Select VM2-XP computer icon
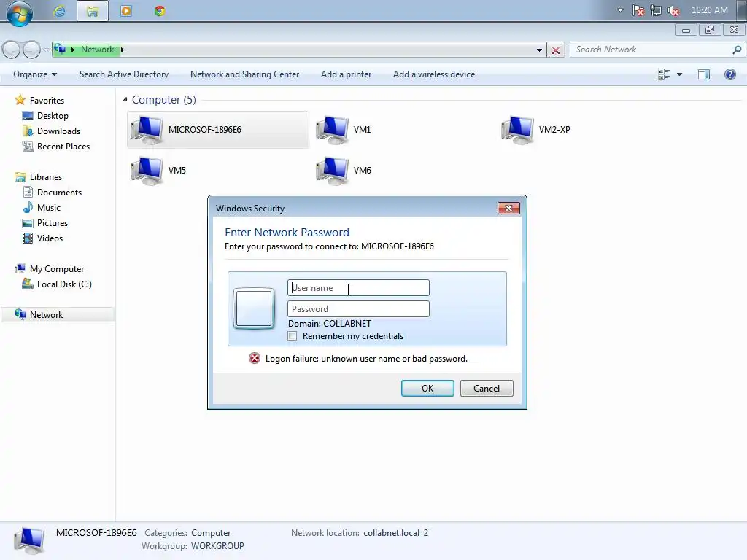This screenshot has height=560, width=747. coord(517,130)
